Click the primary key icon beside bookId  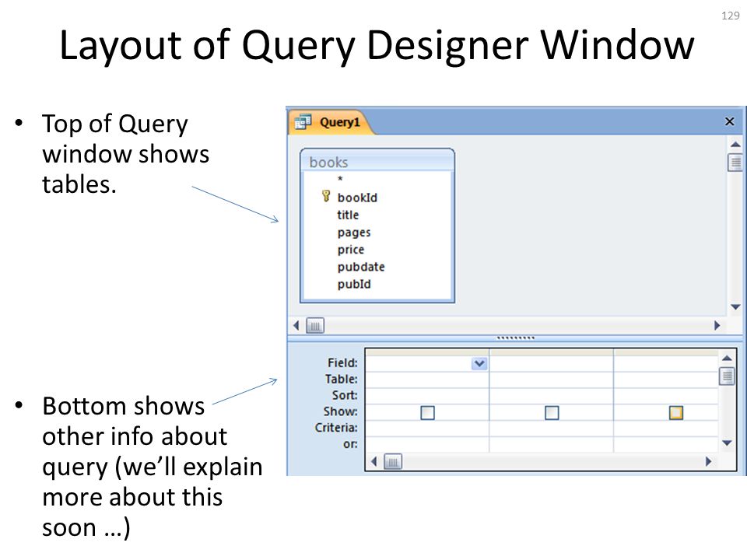326,196
